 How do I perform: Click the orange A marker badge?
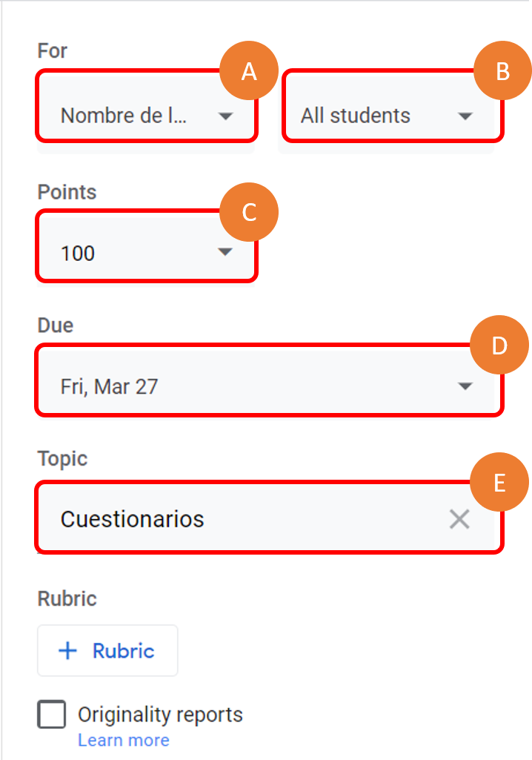tap(249, 72)
